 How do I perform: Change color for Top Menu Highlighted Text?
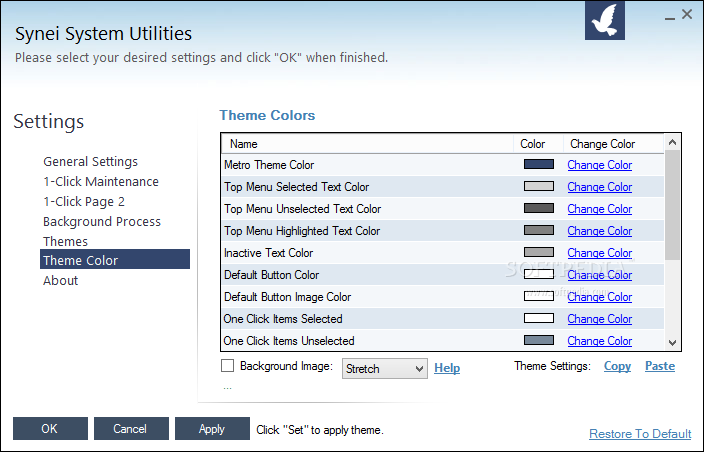599,231
